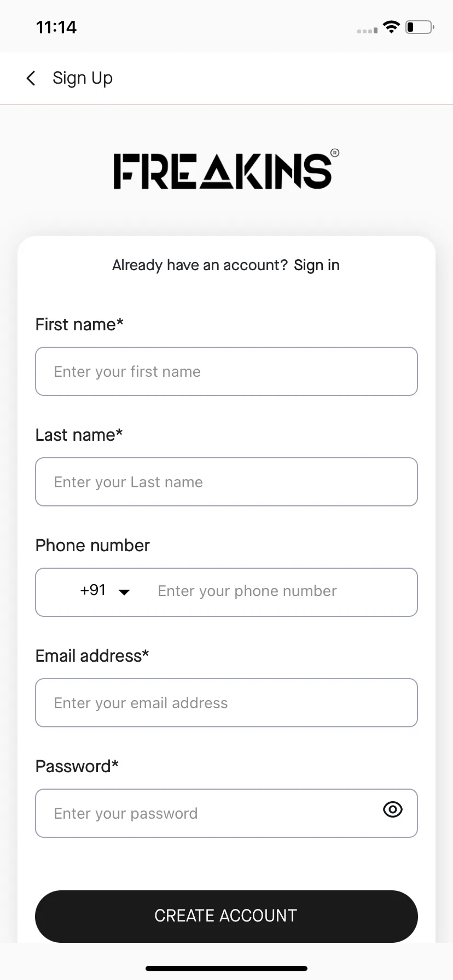This screenshot has height=980, width=453.
Task: Tap the FREAKINS logo
Action: coord(223,171)
